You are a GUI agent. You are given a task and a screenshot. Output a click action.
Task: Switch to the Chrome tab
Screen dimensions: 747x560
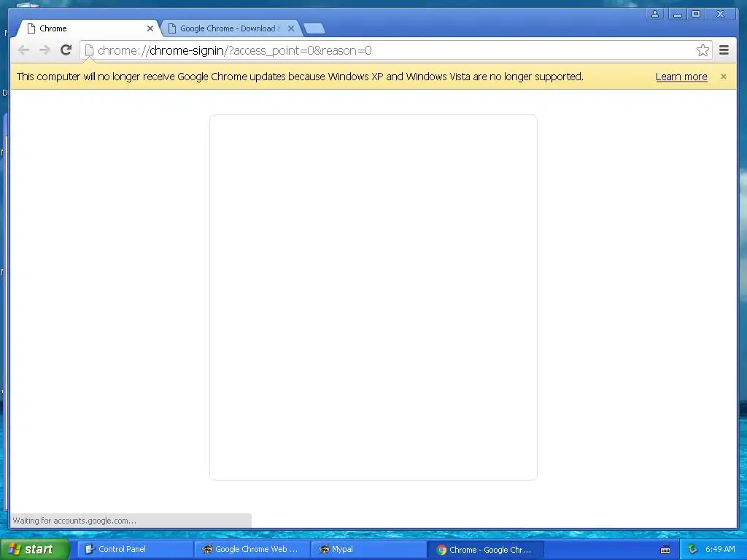click(x=88, y=28)
